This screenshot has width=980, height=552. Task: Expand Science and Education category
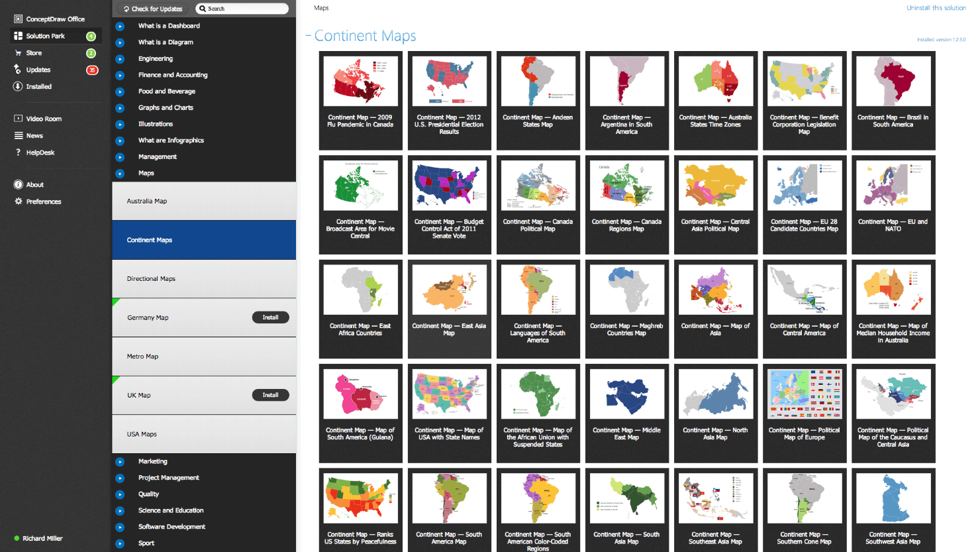point(120,511)
